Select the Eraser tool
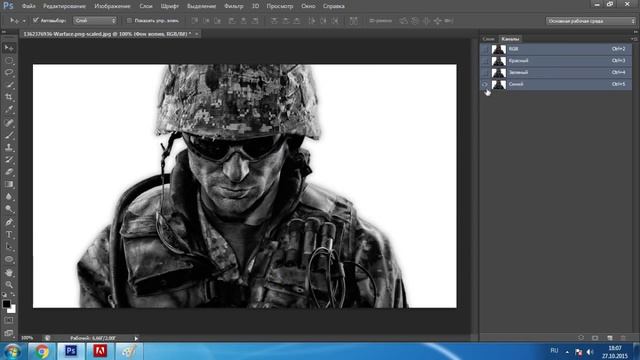 coord(9,172)
